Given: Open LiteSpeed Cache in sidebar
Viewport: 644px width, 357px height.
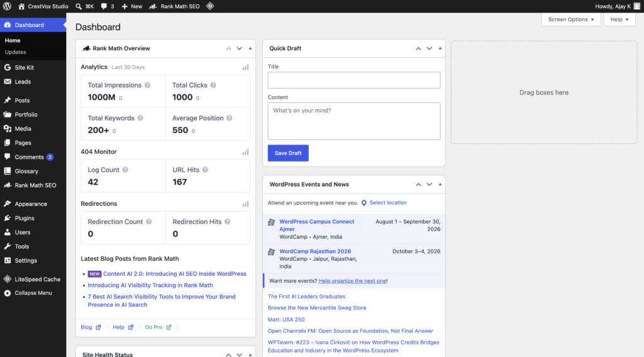Looking at the screenshot, I should point(33,280).
